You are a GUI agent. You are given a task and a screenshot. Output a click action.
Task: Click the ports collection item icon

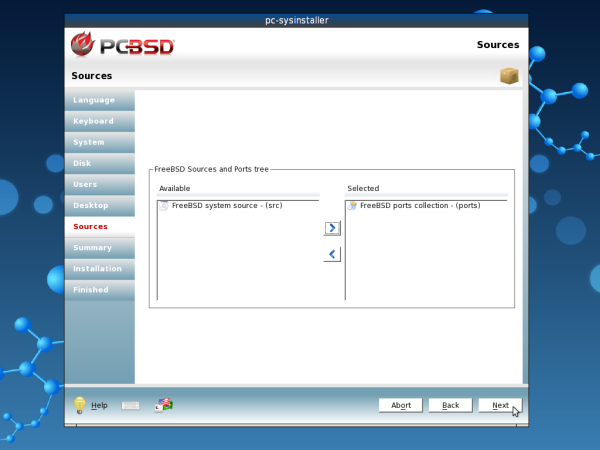coord(352,206)
